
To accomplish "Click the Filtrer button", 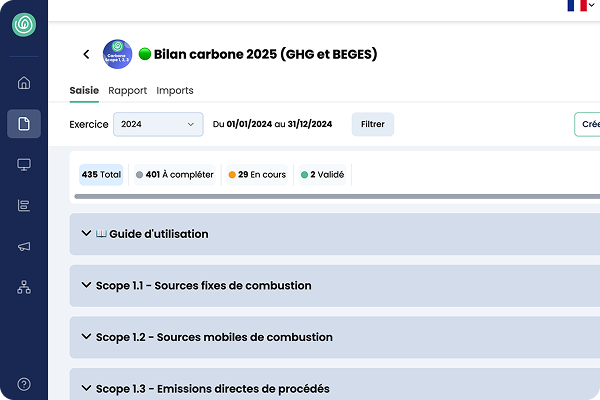I will [x=372, y=125].
